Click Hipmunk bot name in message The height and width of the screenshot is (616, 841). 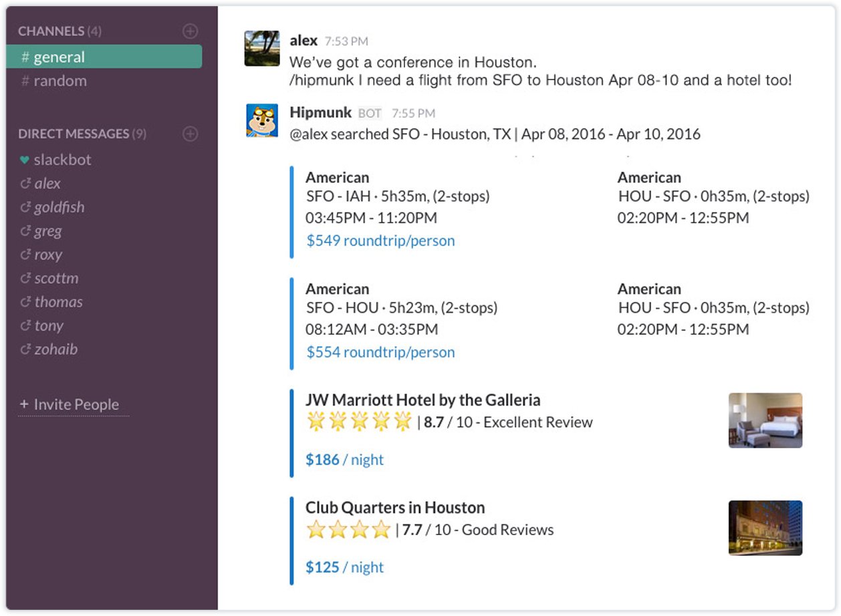click(x=320, y=112)
